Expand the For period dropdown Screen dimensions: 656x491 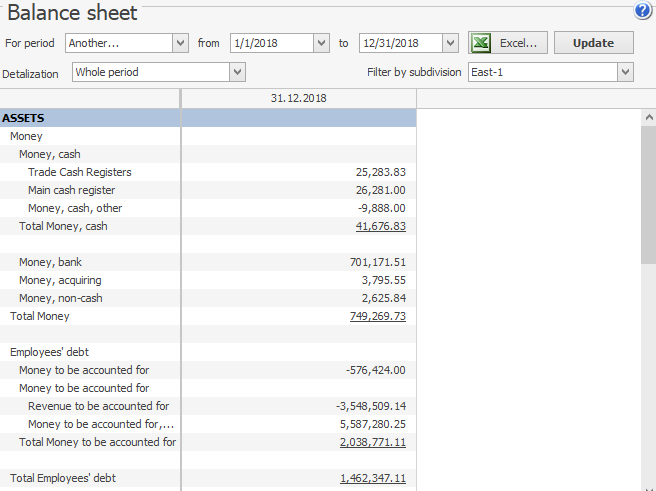click(x=180, y=43)
